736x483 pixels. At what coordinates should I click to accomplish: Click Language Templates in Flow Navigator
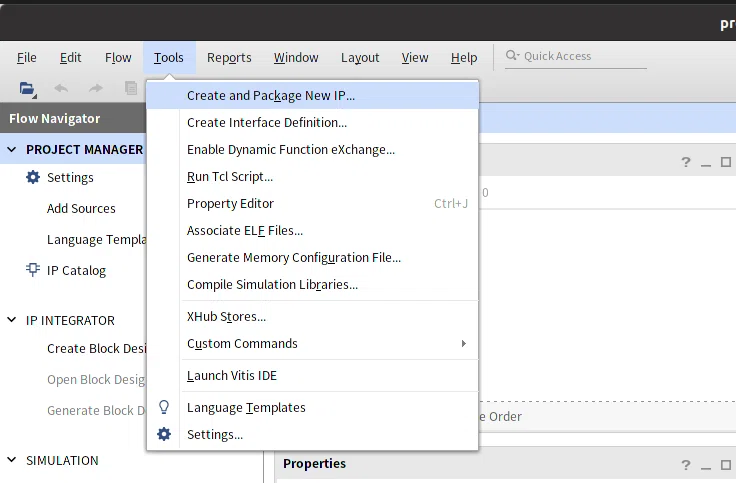click(x=97, y=239)
